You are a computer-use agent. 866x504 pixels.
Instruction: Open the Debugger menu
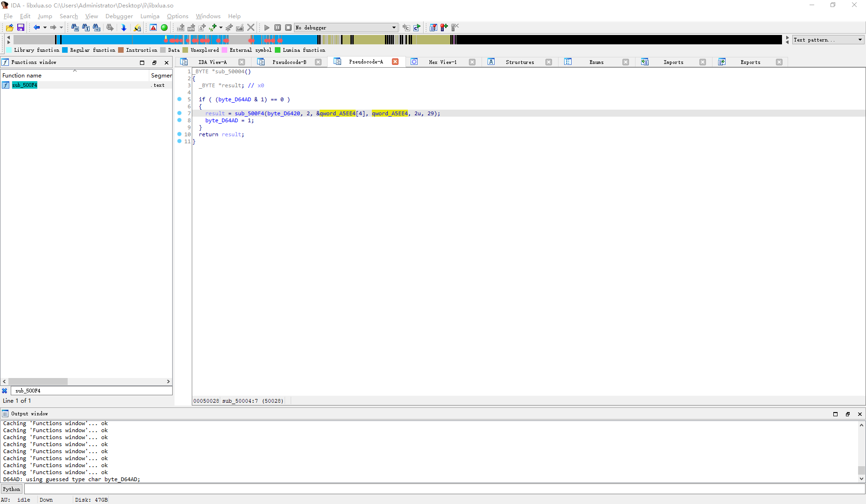[119, 16]
